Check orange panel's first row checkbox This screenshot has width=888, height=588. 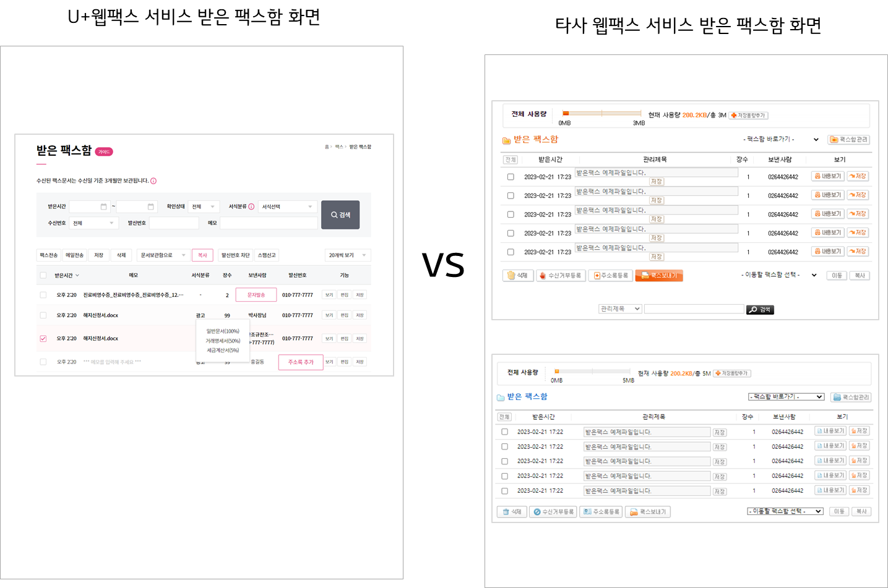[x=511, y=177]
